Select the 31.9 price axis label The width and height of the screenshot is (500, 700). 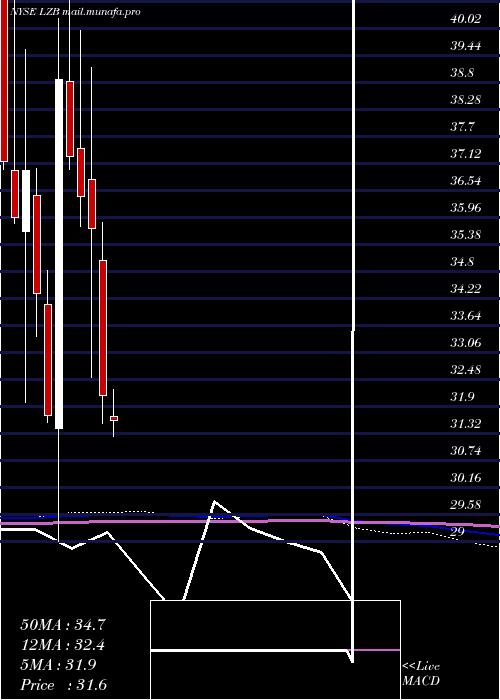point(462,397)
